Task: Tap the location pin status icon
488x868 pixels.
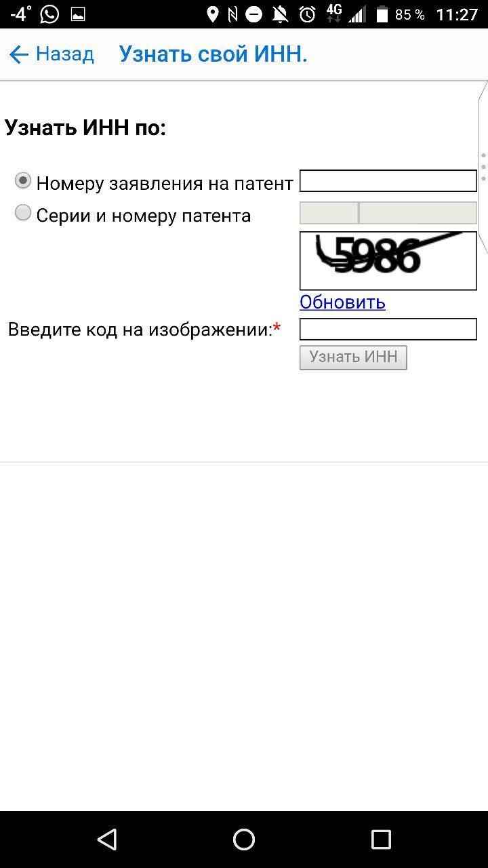Action: point(213,14)
